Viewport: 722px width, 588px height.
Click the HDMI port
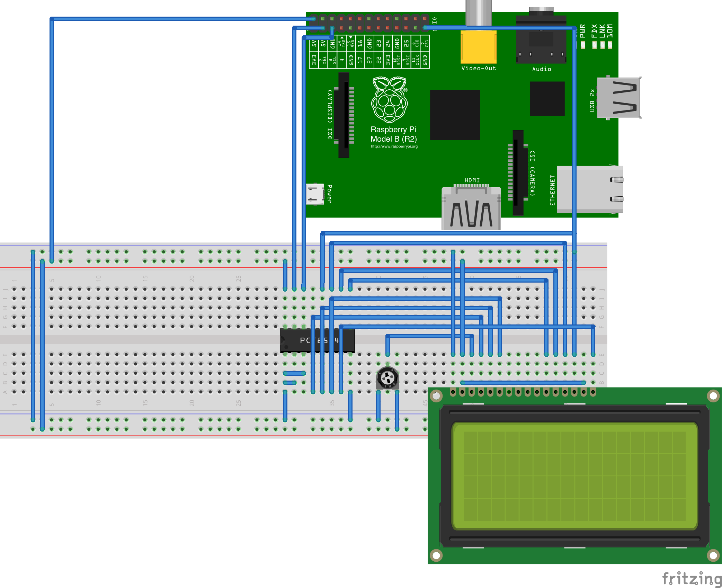coord(471,208)
